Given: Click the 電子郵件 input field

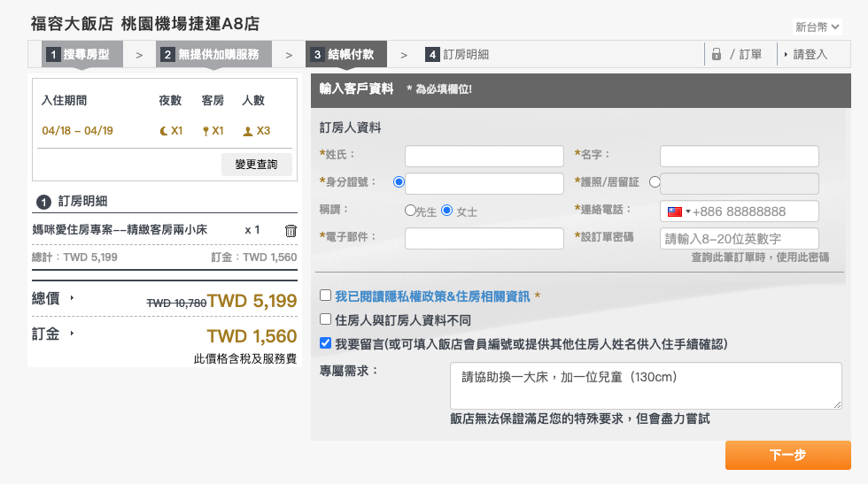Looking at the screenshot, I should coord(484,239).
